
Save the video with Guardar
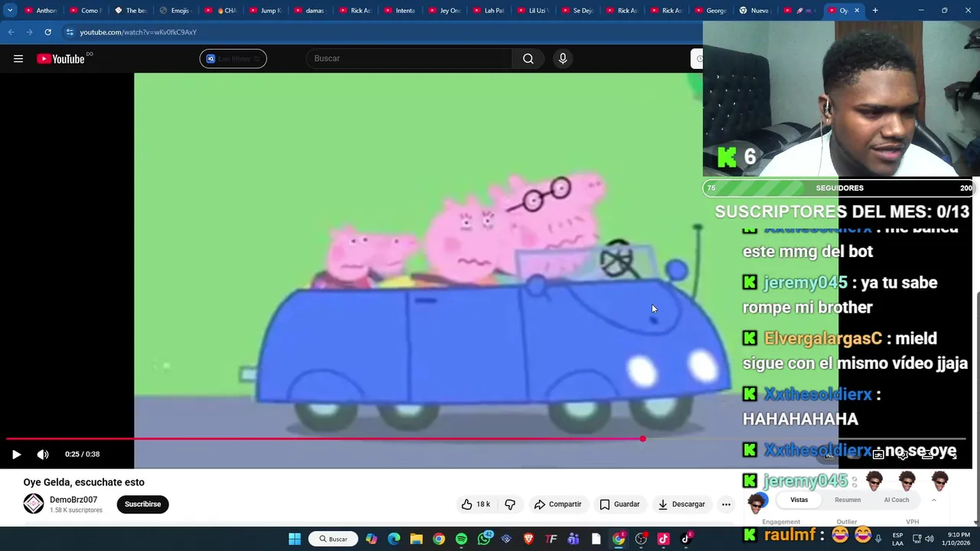coord(619,504)
